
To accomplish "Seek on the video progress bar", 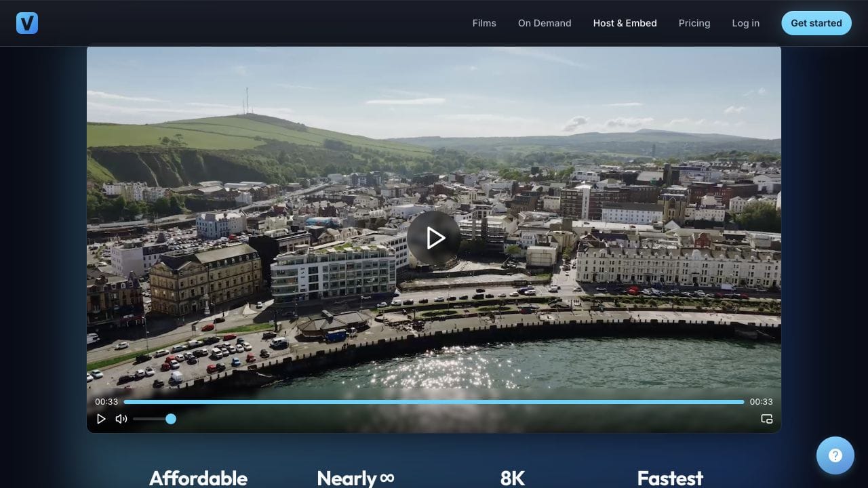I will [434, 402].
